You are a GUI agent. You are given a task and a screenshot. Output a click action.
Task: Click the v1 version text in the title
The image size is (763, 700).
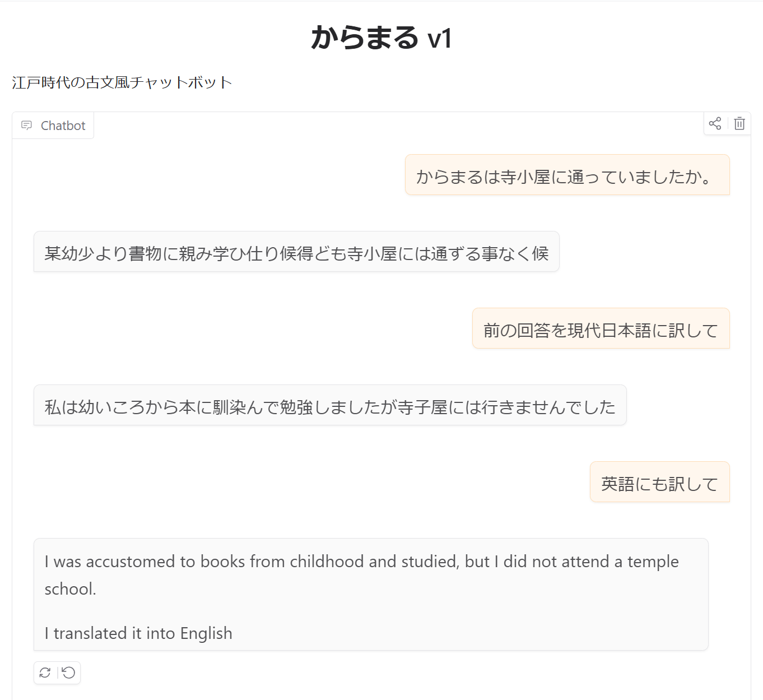439,39
